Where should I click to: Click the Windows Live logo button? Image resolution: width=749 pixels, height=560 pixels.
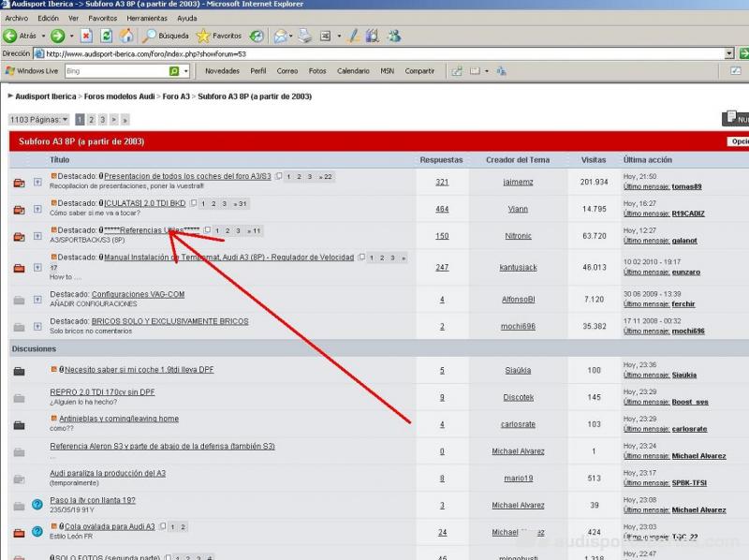coord(32,71)
